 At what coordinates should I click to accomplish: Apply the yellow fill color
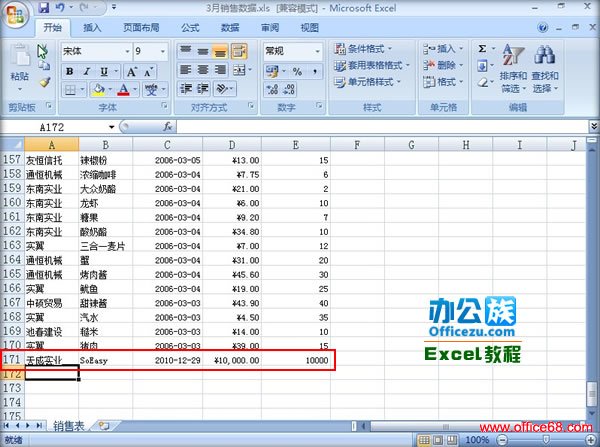[x=98, y=90]
